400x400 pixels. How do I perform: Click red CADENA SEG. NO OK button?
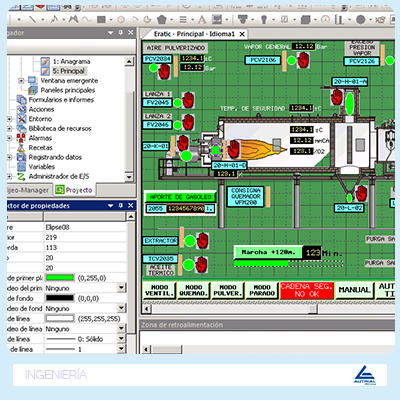(x=307, y=290)
